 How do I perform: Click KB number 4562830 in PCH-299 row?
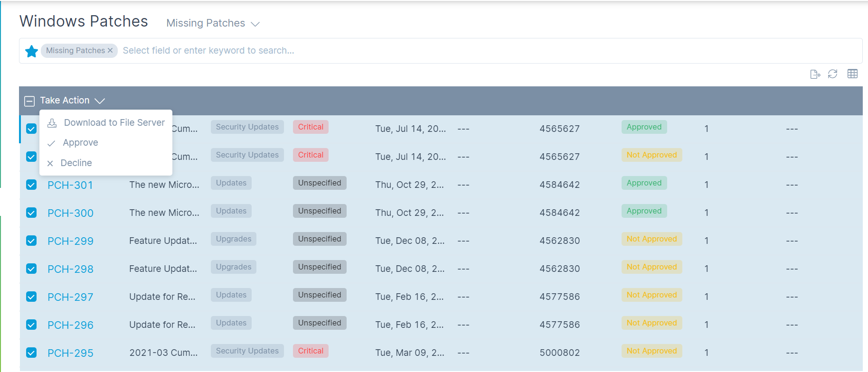point(559,241)
